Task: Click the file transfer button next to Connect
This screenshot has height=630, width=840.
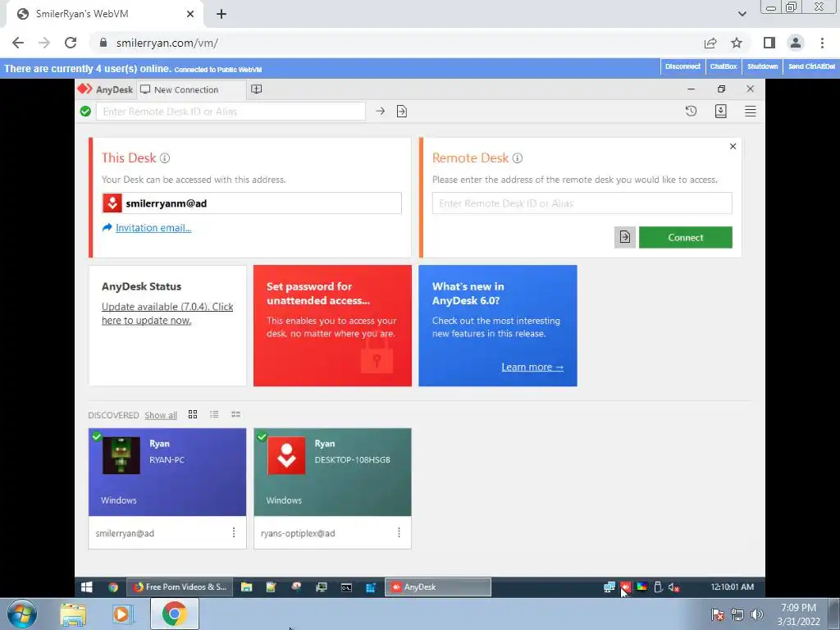Action: pos(624,237)
